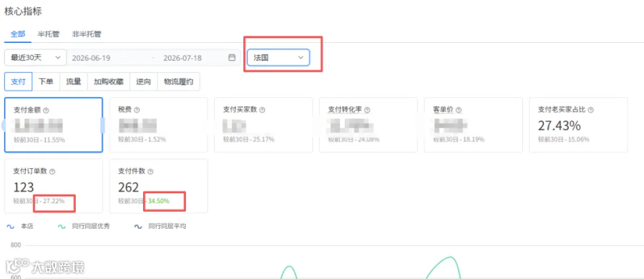
Task: Click help icon next to 支付转化率
Action: point(367,110)
